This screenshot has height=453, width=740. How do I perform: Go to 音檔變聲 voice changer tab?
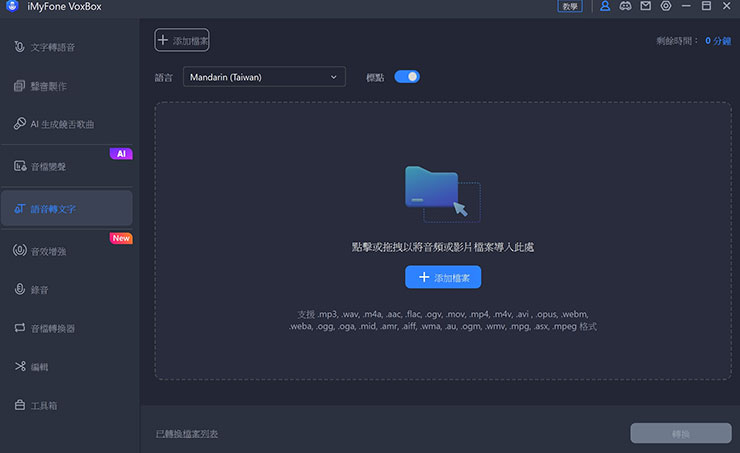66,166
